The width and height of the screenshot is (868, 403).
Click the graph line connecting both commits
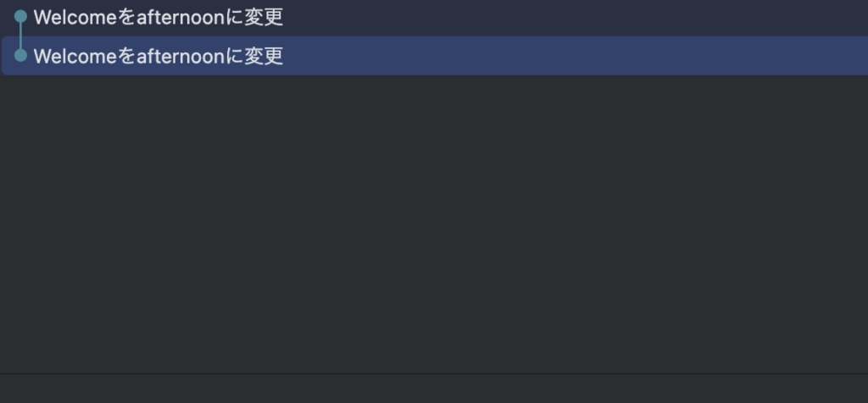click(20, 36)
